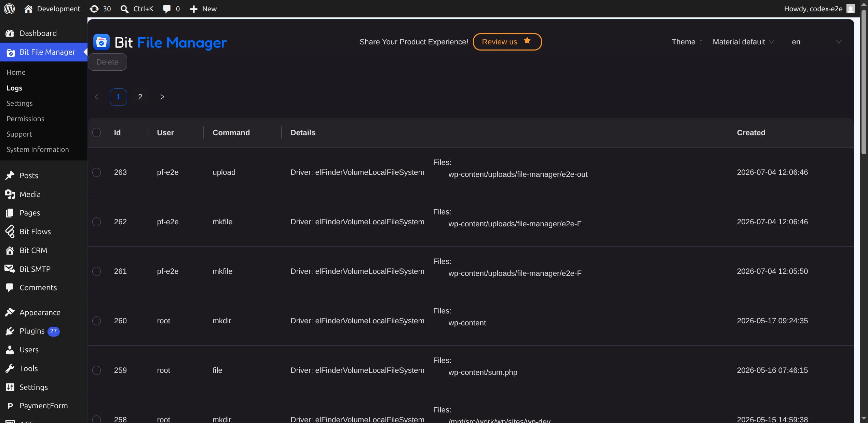Click the Bit SMTP envelope icon
The image size is (868, 423).
click(10, 269)
